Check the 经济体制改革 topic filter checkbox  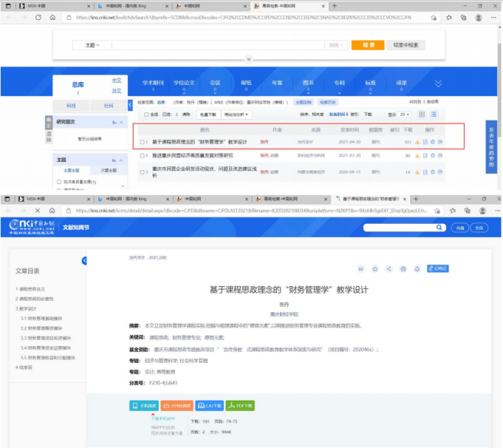coord(59,182)
